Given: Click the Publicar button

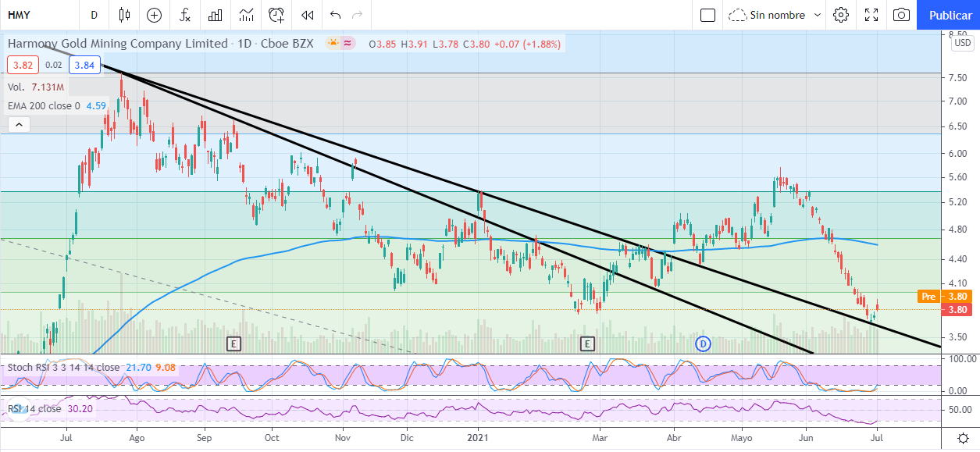Looking at the screenshot, I should pyautogui.click(x=950, y=15).
